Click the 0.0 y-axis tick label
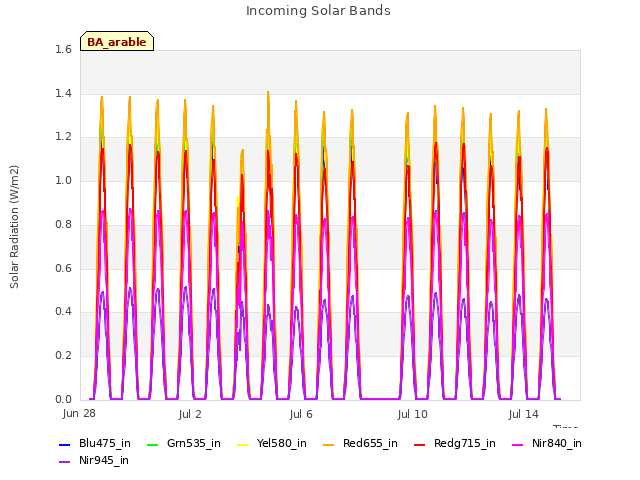640x480 pixels. pyautogui.click(x=63, y=400)
